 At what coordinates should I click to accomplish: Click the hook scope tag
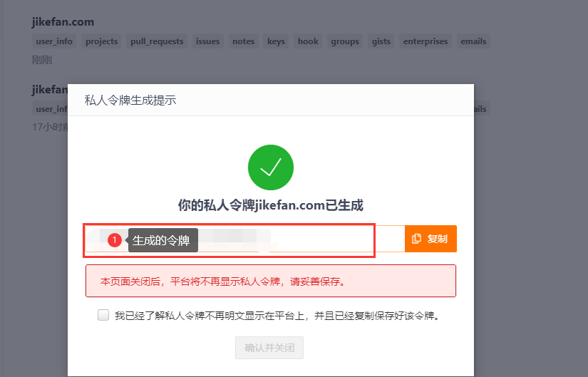308,41
